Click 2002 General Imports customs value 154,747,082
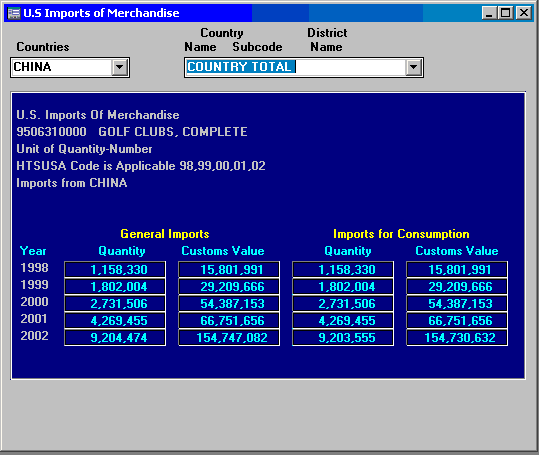The image size is (539, 455). coord(229,337)
